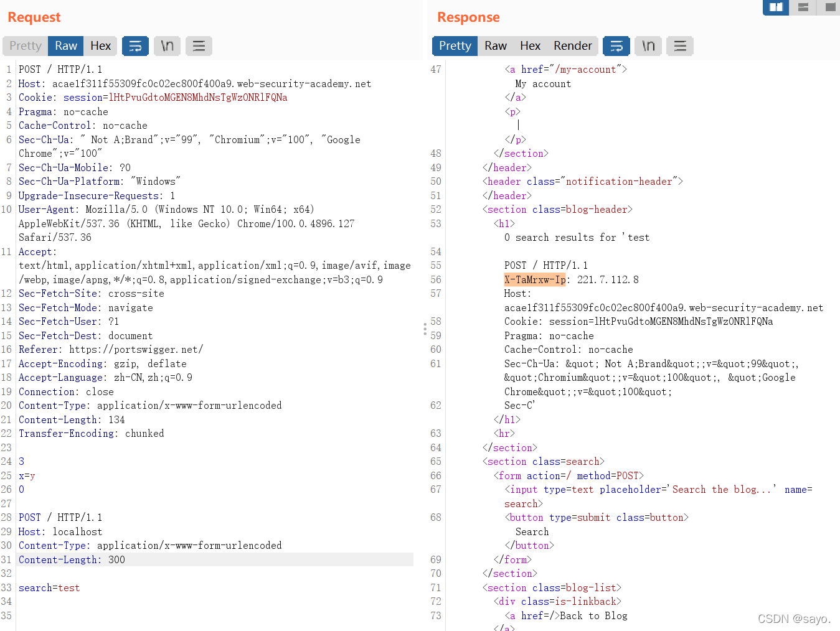The height and width of the screenshot is (631, 840).
Task: Switch Response view to Raw tab
Action: (x=496, y=46)
